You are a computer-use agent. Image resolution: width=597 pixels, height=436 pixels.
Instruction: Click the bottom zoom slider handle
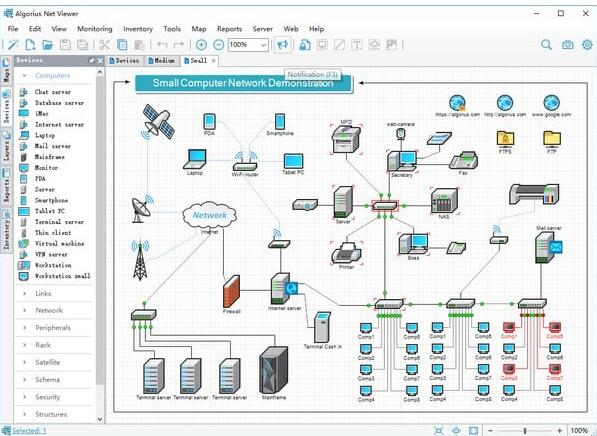pyautogui.click(x=525, y=431)
